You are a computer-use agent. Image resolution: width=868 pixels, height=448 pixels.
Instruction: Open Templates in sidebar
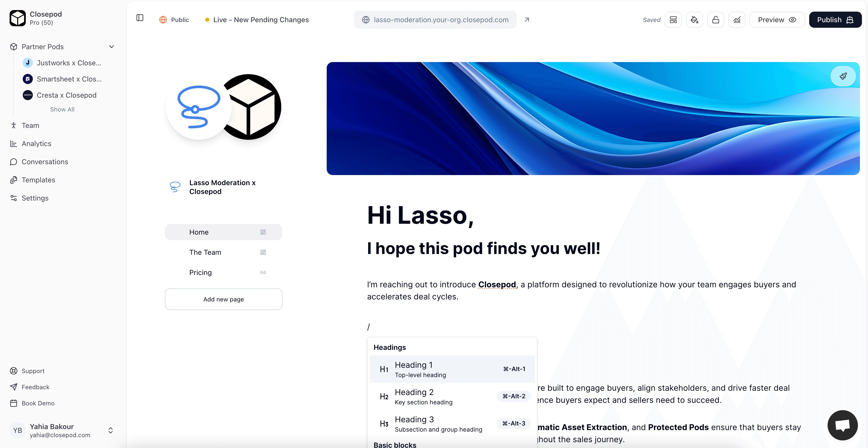tap(38, 180)
